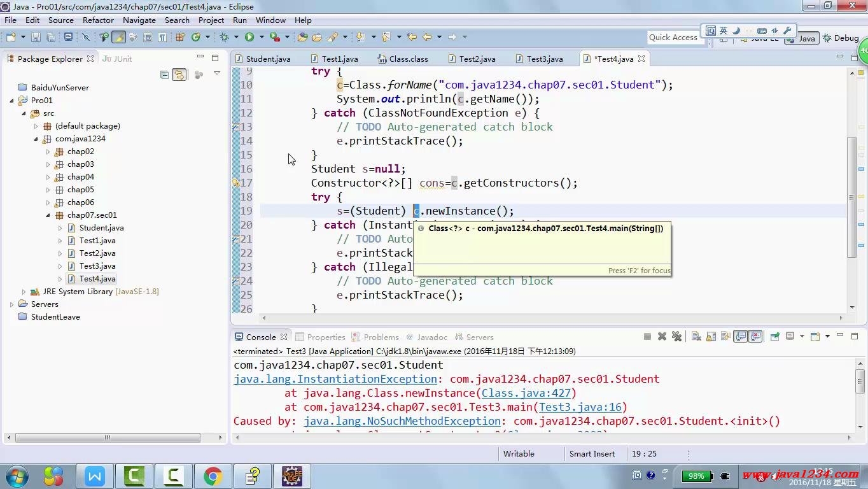Open the WPS Writer taskbar icon

point(95,476)
